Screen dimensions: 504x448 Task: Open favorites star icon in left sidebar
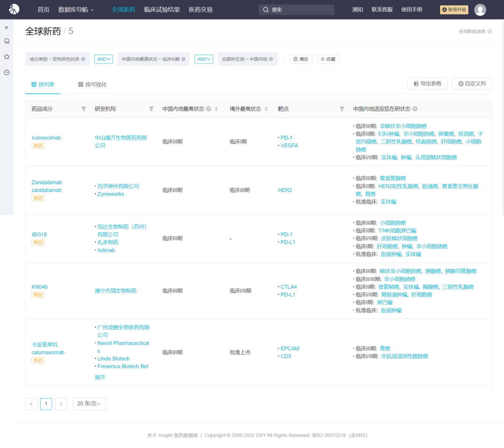coord(7,57)
